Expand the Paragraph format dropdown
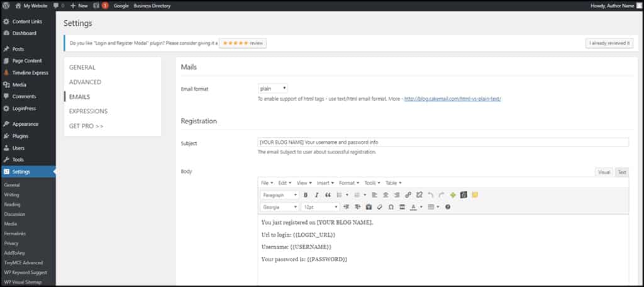The height and width of the screenshot is (287, 644). point(279,195)
